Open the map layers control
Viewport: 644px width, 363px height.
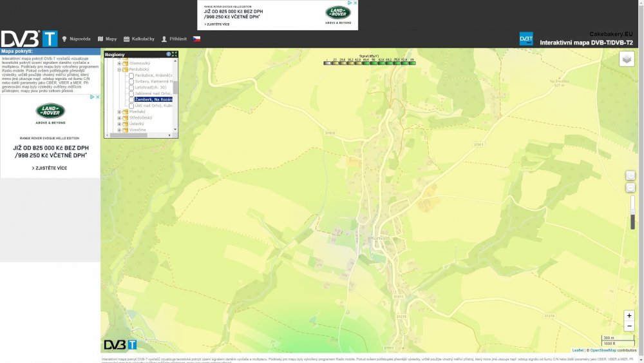pyautogui.click(x=627, y=59)
